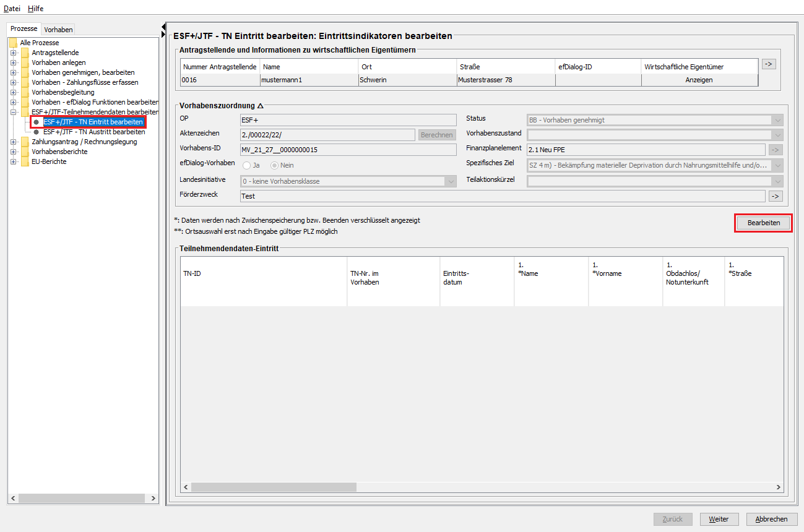Switch to the Prozesse tab

pos(24,29)
